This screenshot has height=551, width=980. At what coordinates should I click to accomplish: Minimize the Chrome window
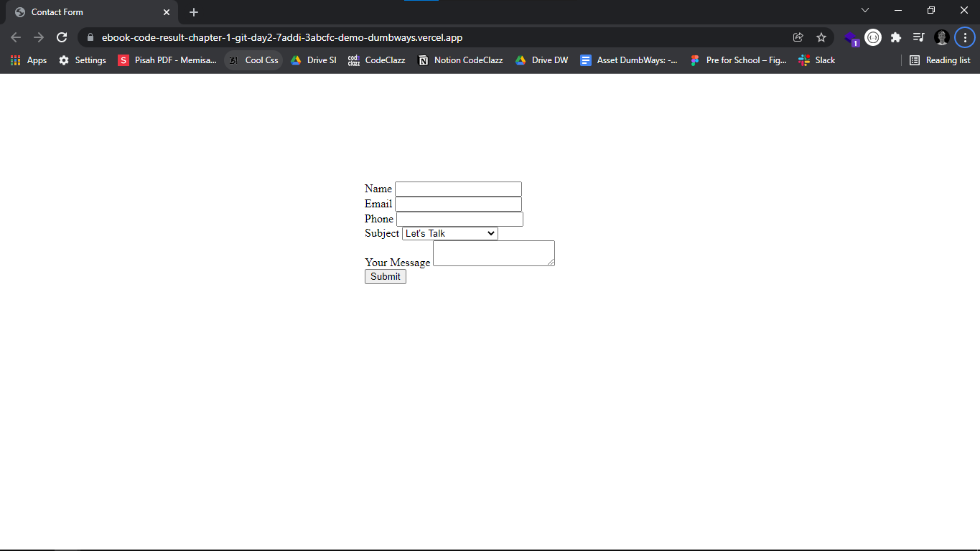898,10
